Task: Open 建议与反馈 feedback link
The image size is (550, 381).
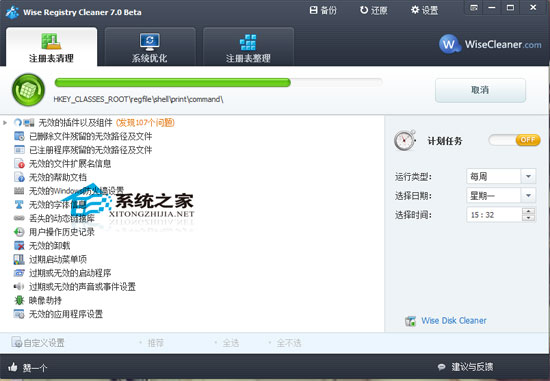Action: (465, 367)
